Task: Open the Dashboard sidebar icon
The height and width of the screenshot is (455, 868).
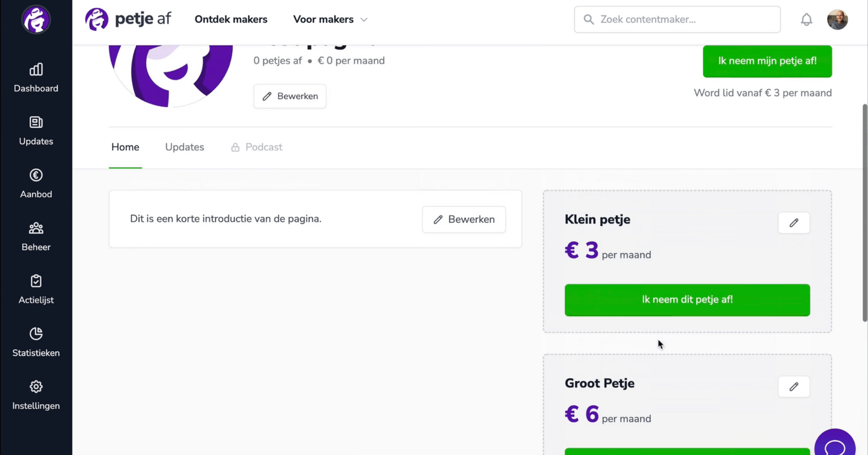Action: tap(36, 69)
